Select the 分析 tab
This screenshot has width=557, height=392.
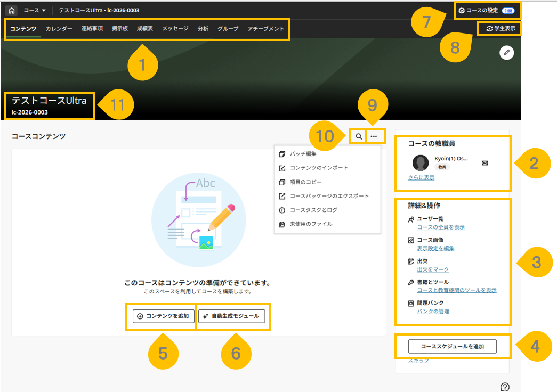(x=203, y=28)
